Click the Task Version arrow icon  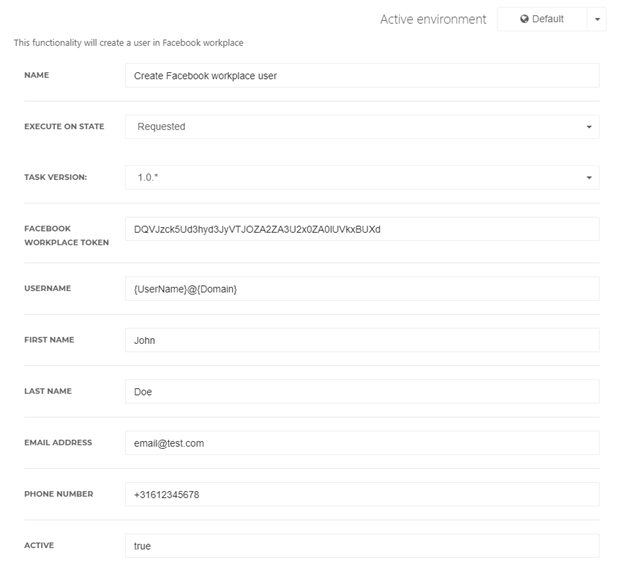pos(589,177)
